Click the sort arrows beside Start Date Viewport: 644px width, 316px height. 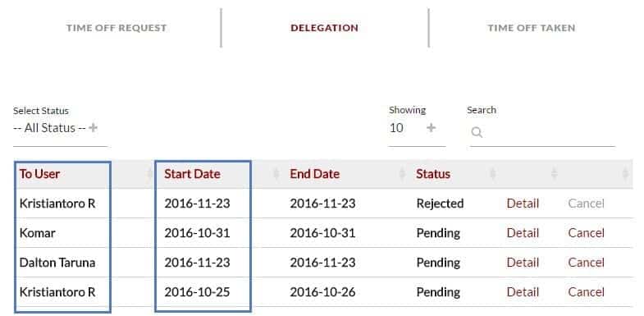click(276, 174)
